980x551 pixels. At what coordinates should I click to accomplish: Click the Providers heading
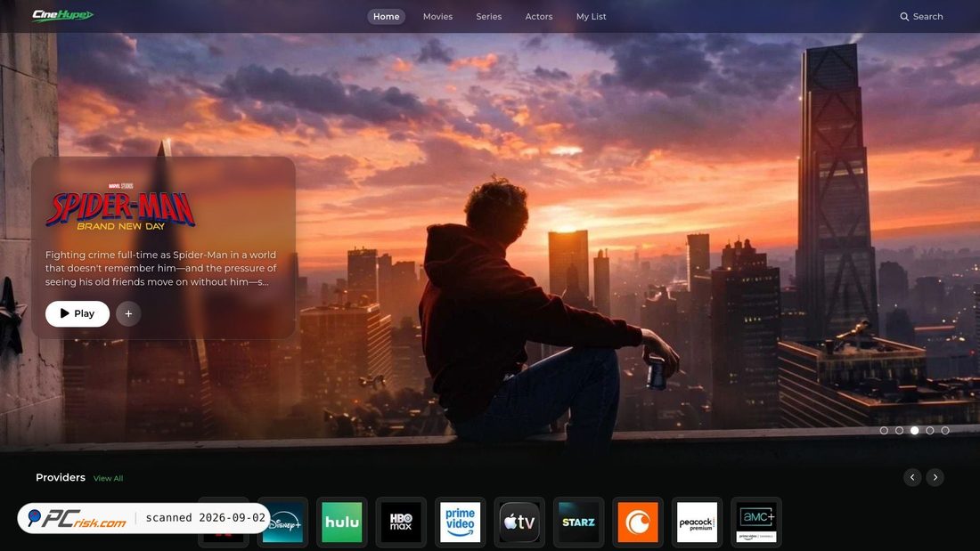[61, 477]
